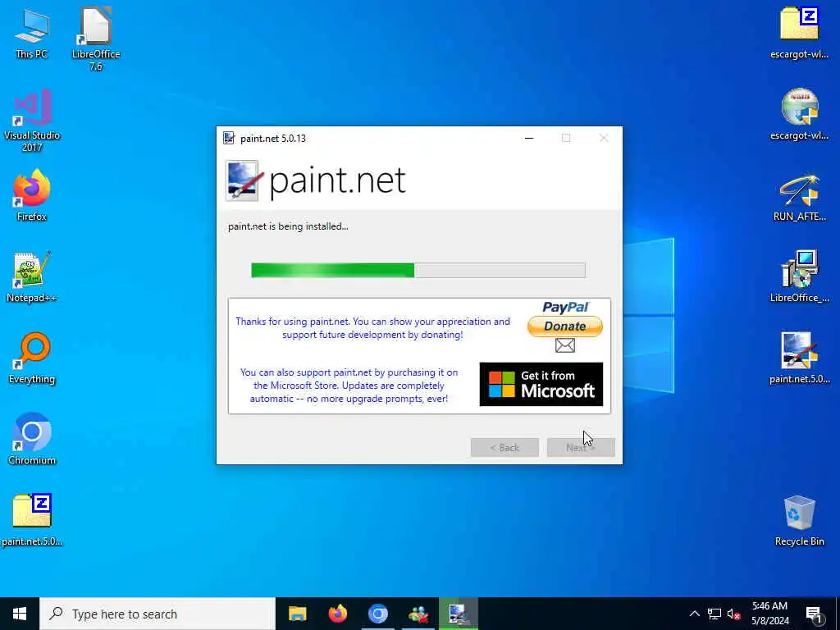Click the muted volume tray icon

pos(734,614)
